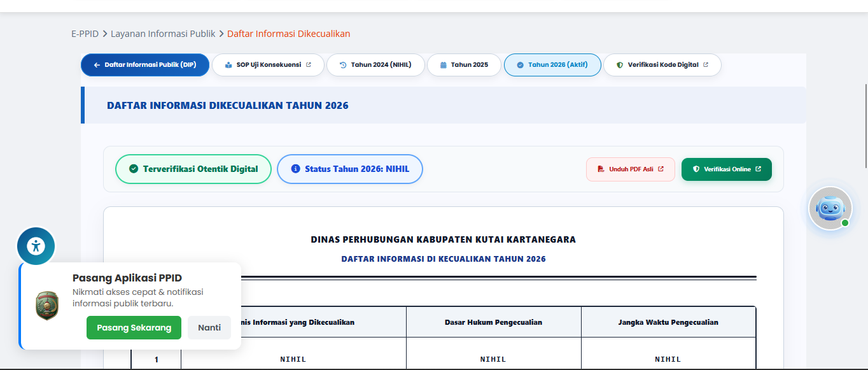This screenshot has height=370, width=868.
Task: Open the accessibility widget icon
Action: tap(36, 245)
